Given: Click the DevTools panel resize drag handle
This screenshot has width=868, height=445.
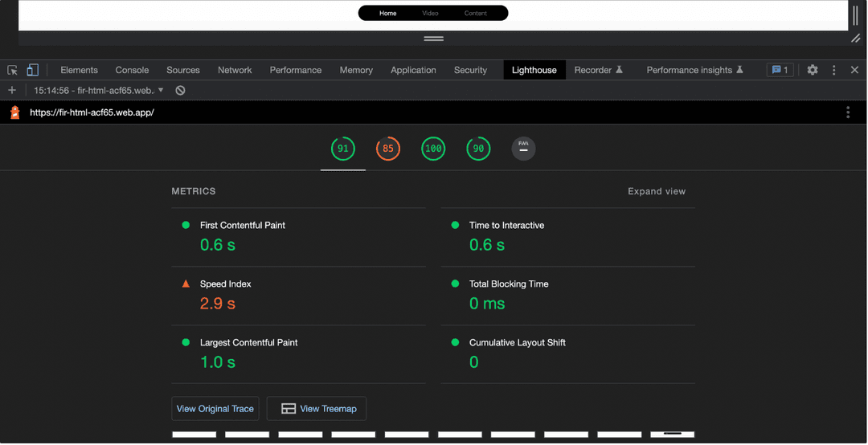Looking at the screenshot, I should pyautogui.click(x=434, y=39).
